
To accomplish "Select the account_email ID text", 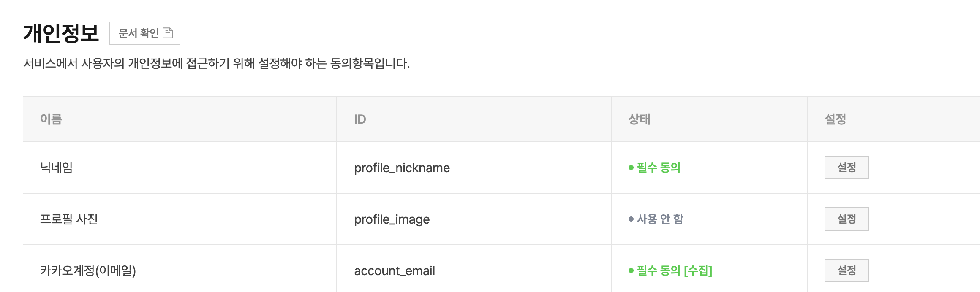I will (395, 271).
